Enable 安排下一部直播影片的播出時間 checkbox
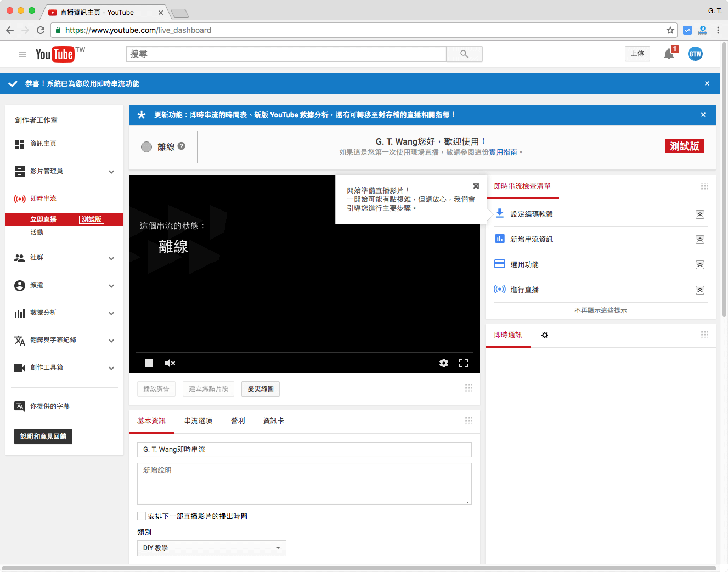Screen dimensions: 728x572 (x=141, y=516)
